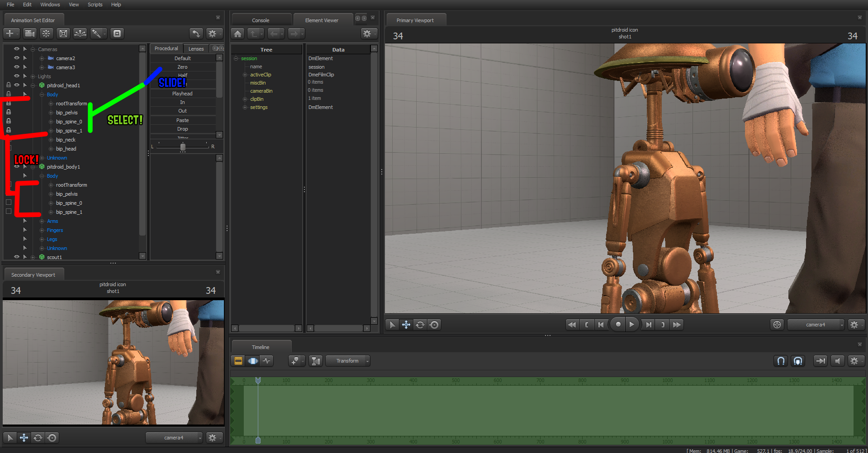Toggle visibility eye for pitdroid_head1
Image resolution: width=868 pixels, height=453 pixels.
17,85
